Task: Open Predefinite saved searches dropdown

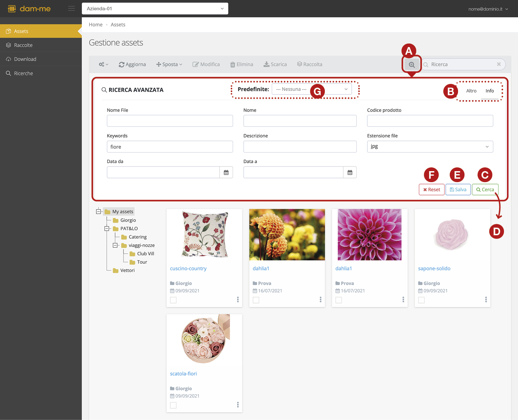Action: [x=312, y=89]
